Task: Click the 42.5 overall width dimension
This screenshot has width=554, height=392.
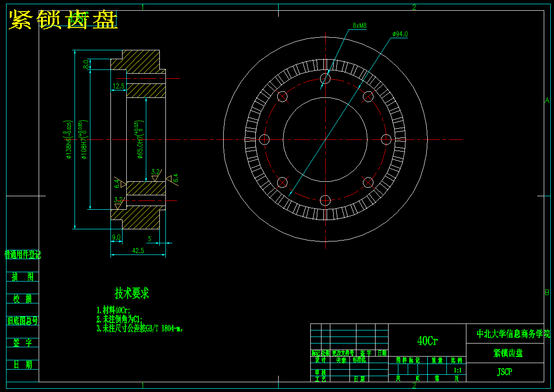Action: (x=138, y=250)
